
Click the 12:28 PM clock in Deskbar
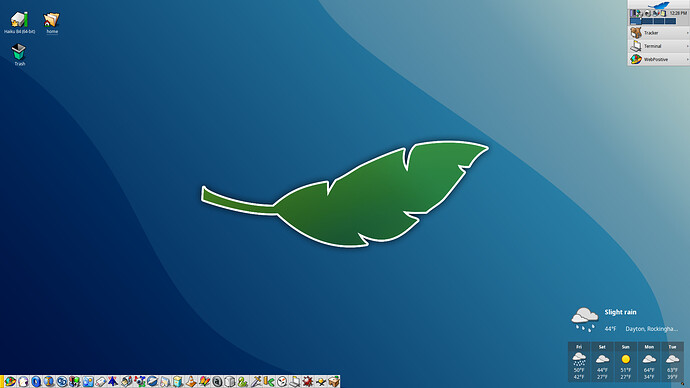click(678, 13)
